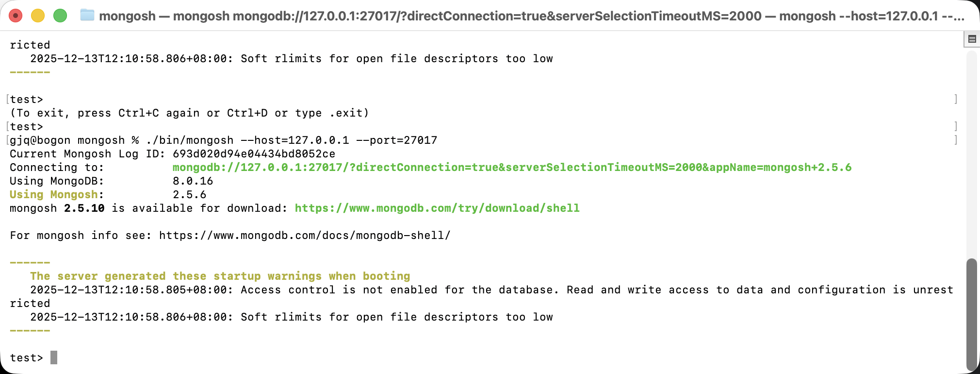Click the split pane icon above scrollbar
Screen dimensions: 980x374
(972, 39)
